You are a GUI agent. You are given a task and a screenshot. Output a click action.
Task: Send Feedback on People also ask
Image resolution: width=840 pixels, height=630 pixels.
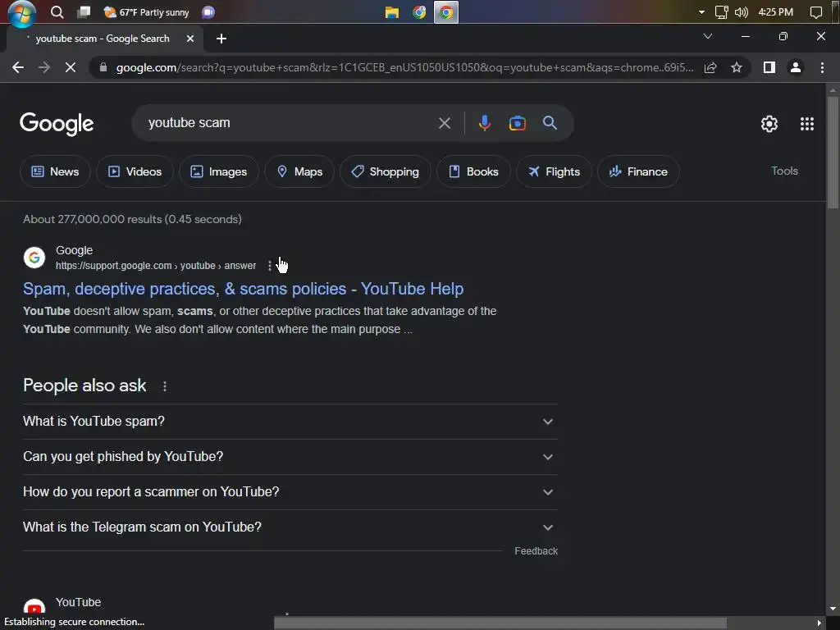coord(536,551)
